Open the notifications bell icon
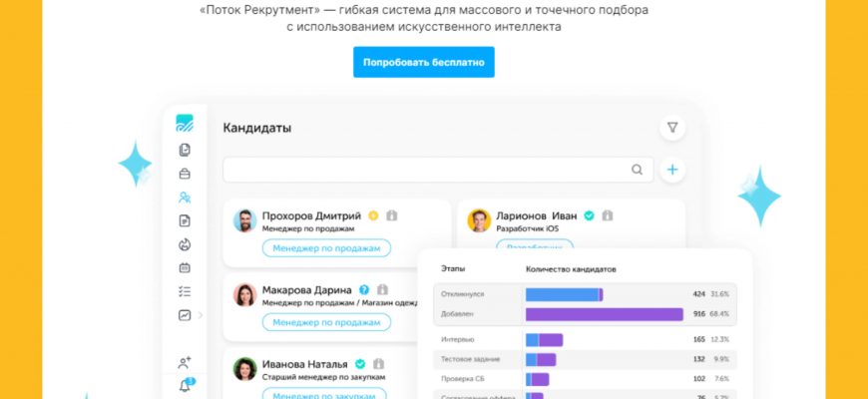Screen dimensions: 868x399 [x=184, y=386]
